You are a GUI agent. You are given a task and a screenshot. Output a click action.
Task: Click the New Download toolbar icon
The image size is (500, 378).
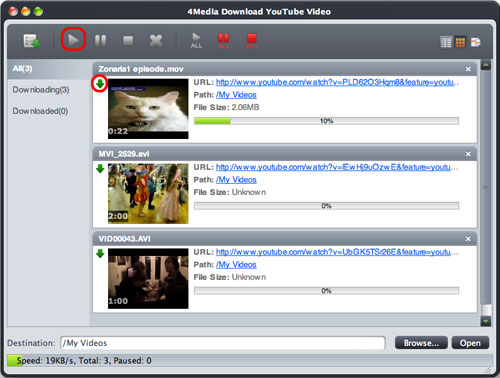[x=32, y=41]
